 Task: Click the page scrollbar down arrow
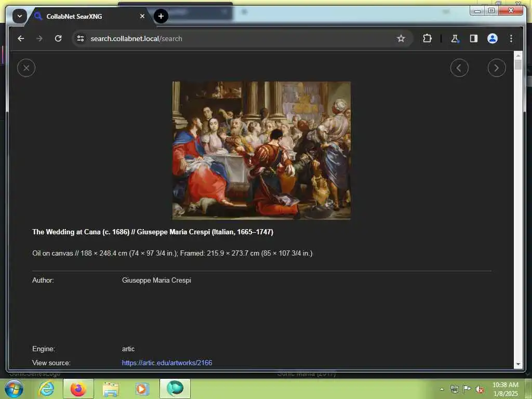pyautogui.click(x=518, y=364)
